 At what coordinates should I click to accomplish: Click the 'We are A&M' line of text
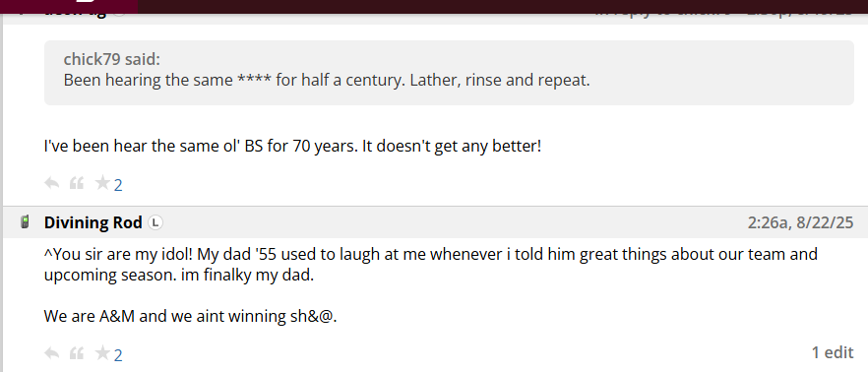[x=191, y=317]
